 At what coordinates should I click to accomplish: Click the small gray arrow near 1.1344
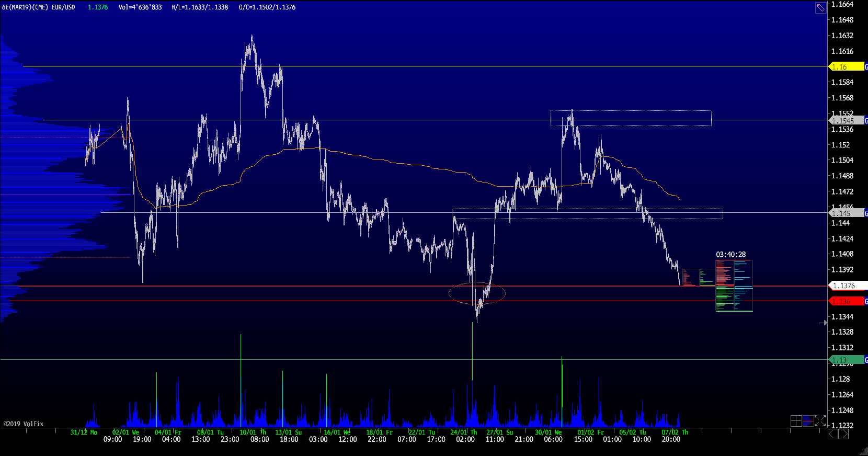pyautogui.click(x=823, y=323)
